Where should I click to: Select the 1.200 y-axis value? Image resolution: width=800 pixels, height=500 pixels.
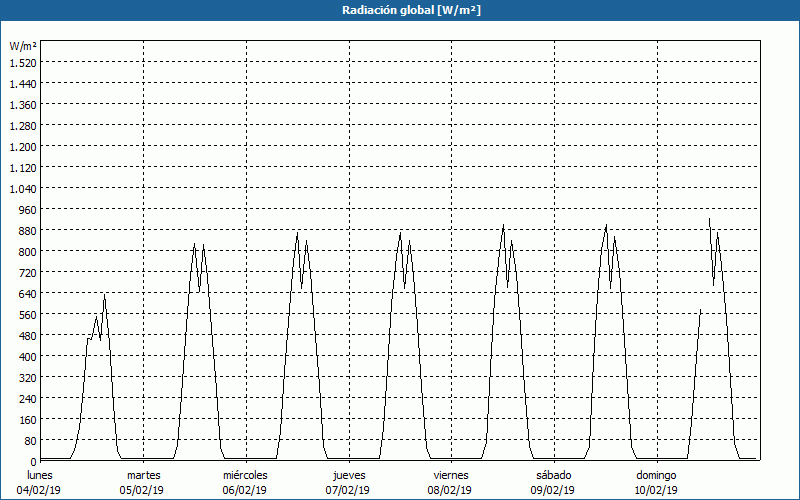point(23,146)
